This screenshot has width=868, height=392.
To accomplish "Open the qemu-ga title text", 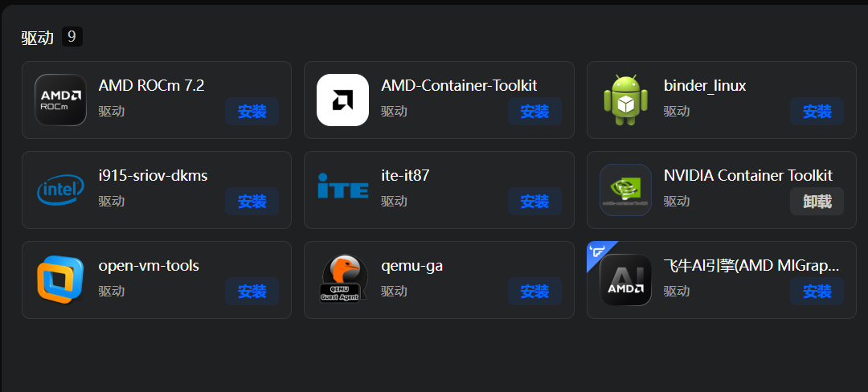I will (x=411, y=265).
